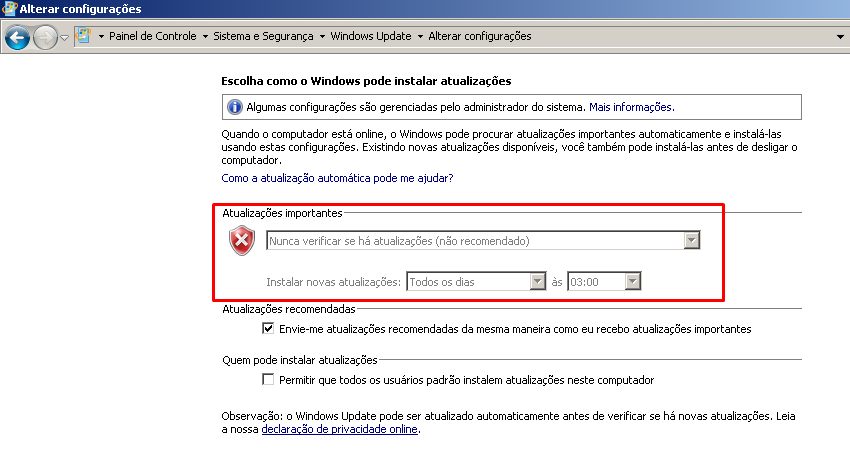Open recent pages dropdown next to Forward arrow
This screenshot has width=850, height=458.
pos(64,37)
